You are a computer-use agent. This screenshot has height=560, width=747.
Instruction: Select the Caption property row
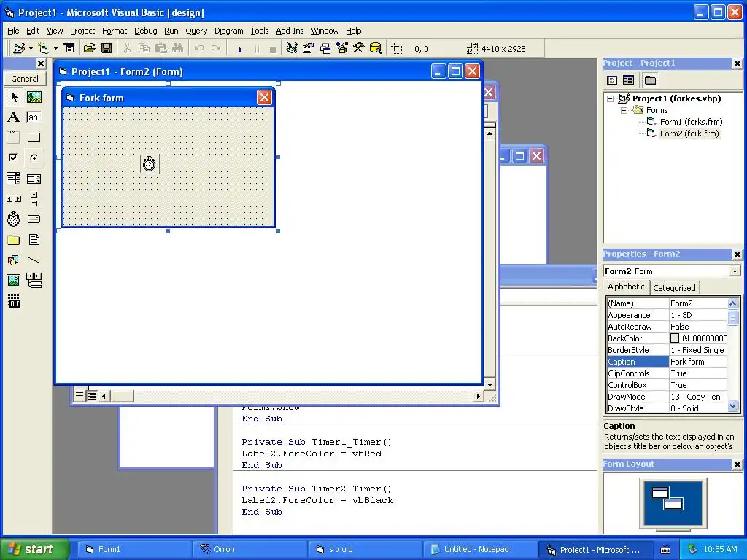[x=667, y=362]
